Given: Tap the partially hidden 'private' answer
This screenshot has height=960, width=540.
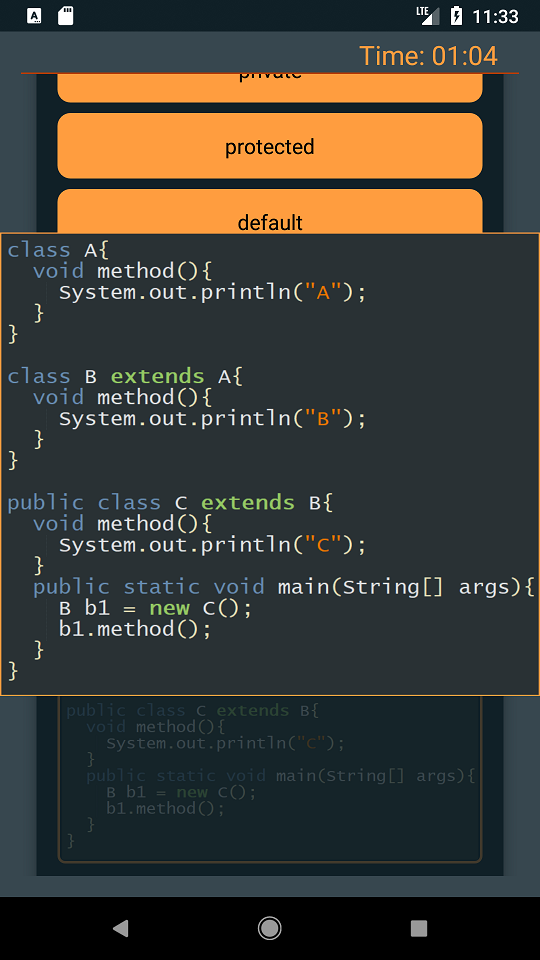Looking at the screenshot, I should pos(269,88).
